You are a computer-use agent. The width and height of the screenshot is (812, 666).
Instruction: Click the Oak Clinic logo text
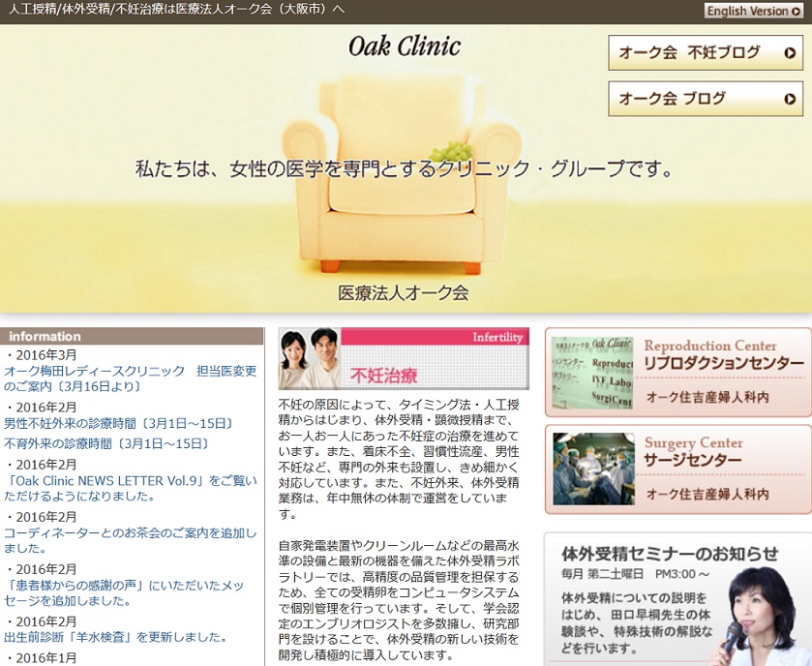pyautogui.click(x=405, y=46)
